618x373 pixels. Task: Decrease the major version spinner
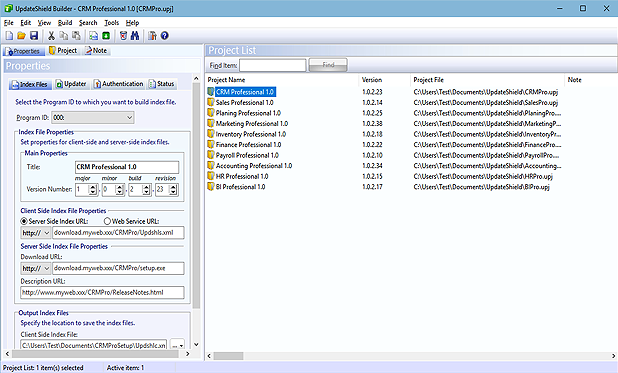(93, 192)
